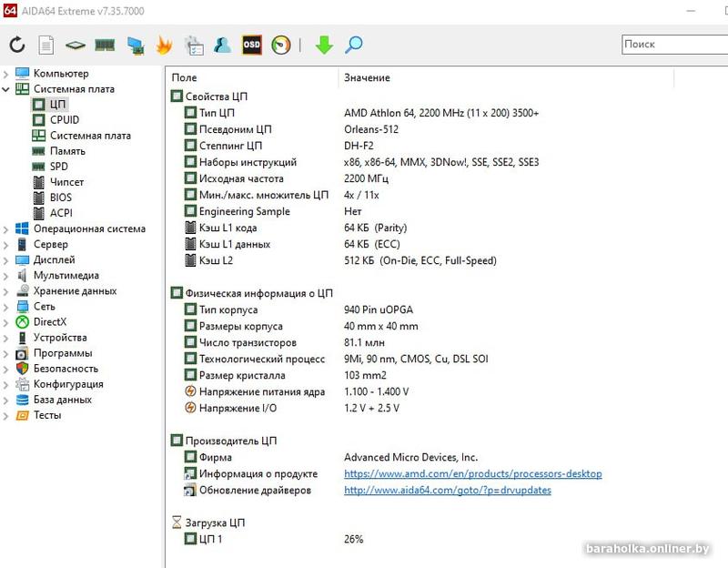This screenshot has width=728, height=568.
Task: Open the memory benchmark RAM icon
Action: pyautogui.click(x=105, y=45)
